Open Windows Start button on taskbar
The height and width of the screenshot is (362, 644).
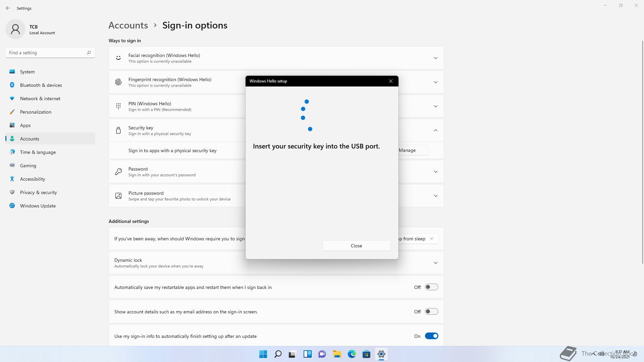click(263, 354)
